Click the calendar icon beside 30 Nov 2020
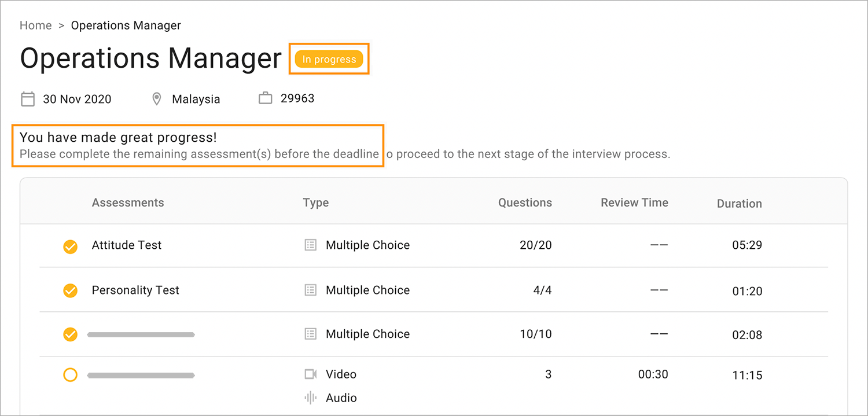 pos(27,99)
